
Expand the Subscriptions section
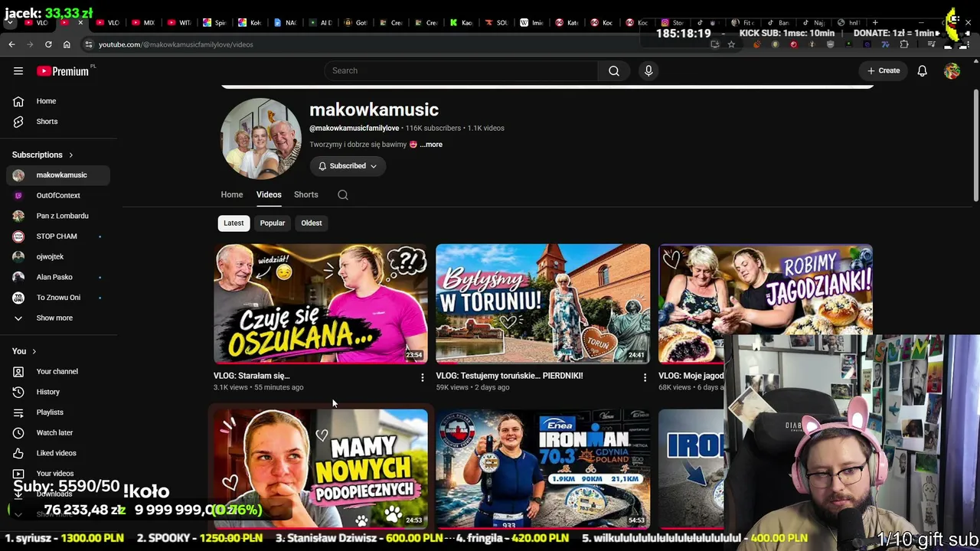pyautogui.click(x=43, y=155)
